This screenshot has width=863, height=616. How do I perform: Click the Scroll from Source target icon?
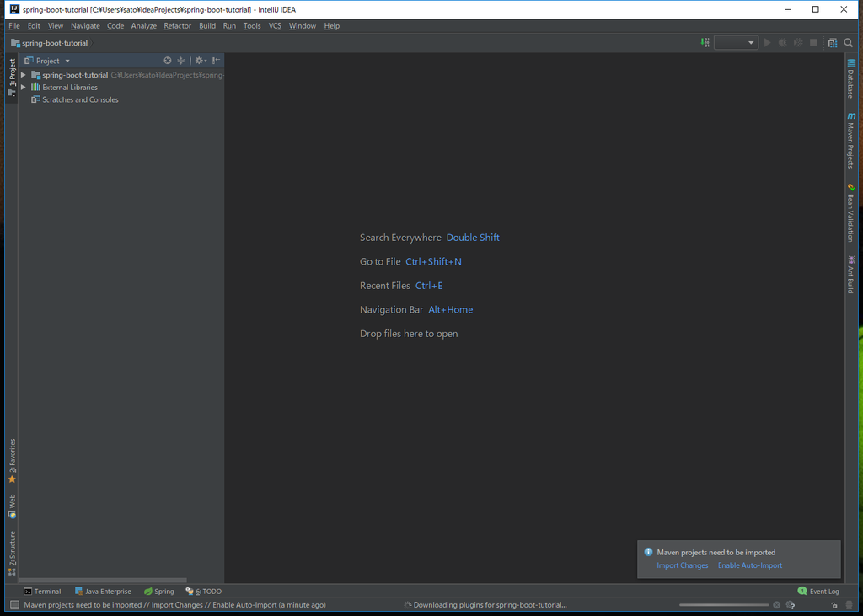(168, 61)
